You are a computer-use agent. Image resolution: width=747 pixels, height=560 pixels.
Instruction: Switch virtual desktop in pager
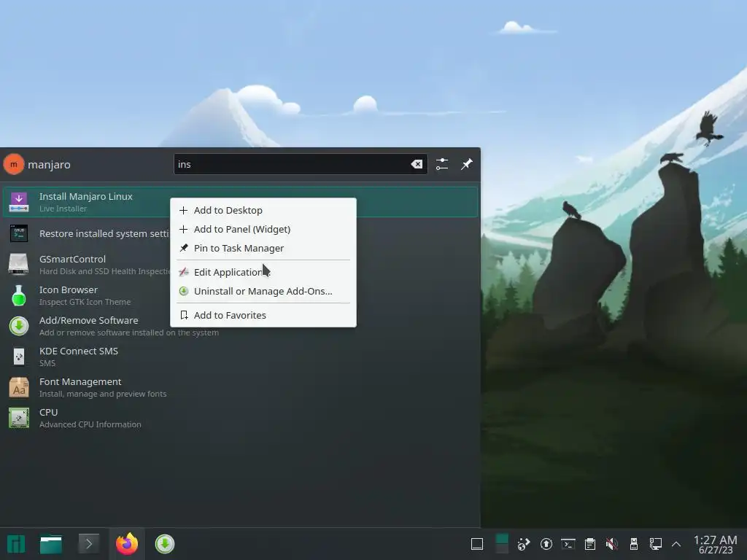click(502, 544)
